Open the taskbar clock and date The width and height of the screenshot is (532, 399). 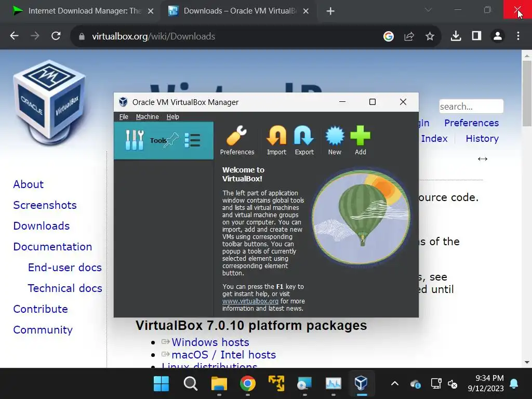coord(486,383)
